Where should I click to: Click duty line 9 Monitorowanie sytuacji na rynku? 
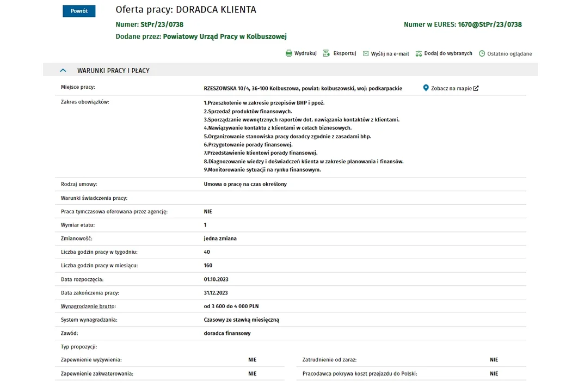[x=262, y=170]
